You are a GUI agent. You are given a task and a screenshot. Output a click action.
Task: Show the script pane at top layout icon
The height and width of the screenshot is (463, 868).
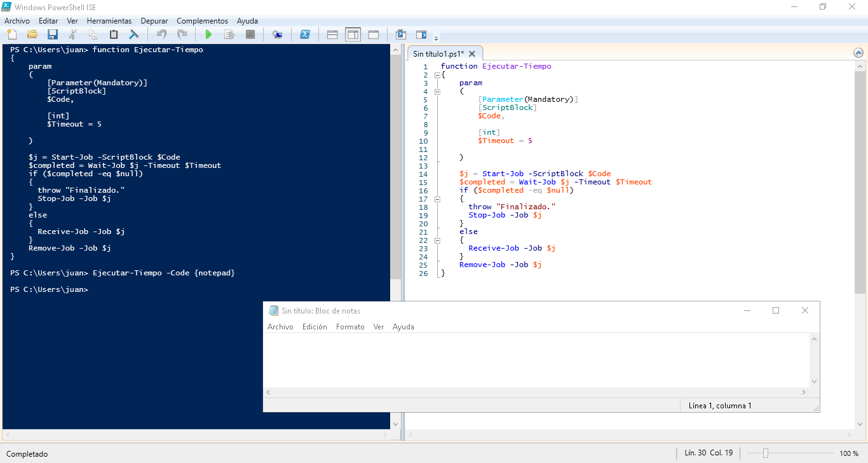332,34
